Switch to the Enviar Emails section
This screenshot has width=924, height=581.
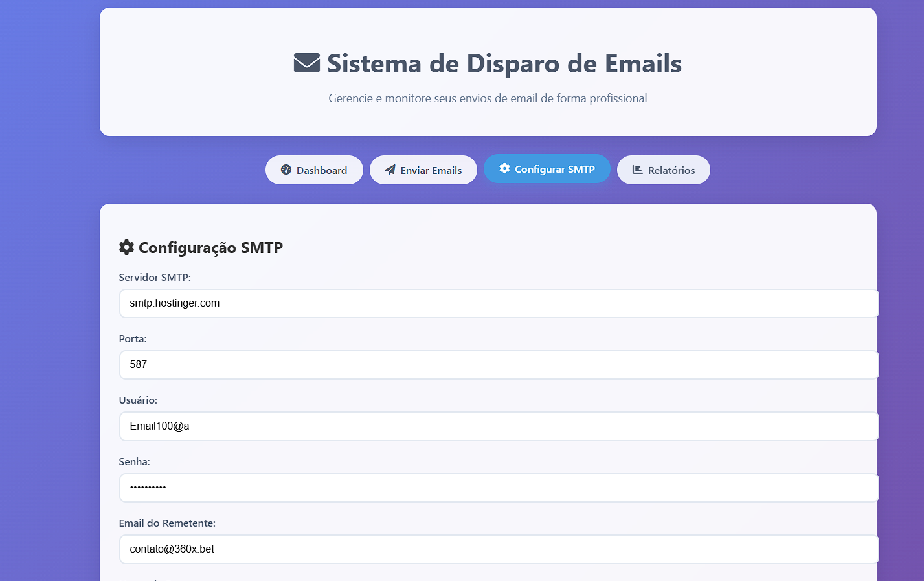(x=423, y=170)
